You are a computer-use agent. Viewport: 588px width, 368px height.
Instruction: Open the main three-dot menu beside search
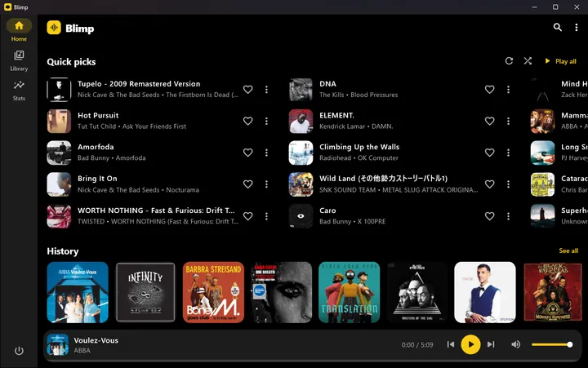pos(577,28)
